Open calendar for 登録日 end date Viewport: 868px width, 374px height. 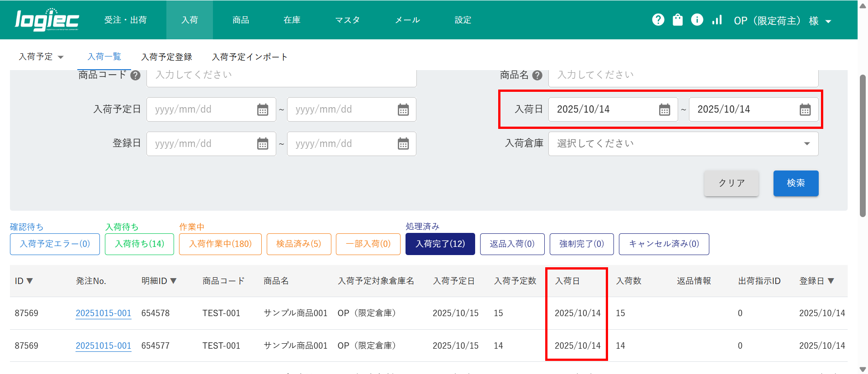click(403, 144)
